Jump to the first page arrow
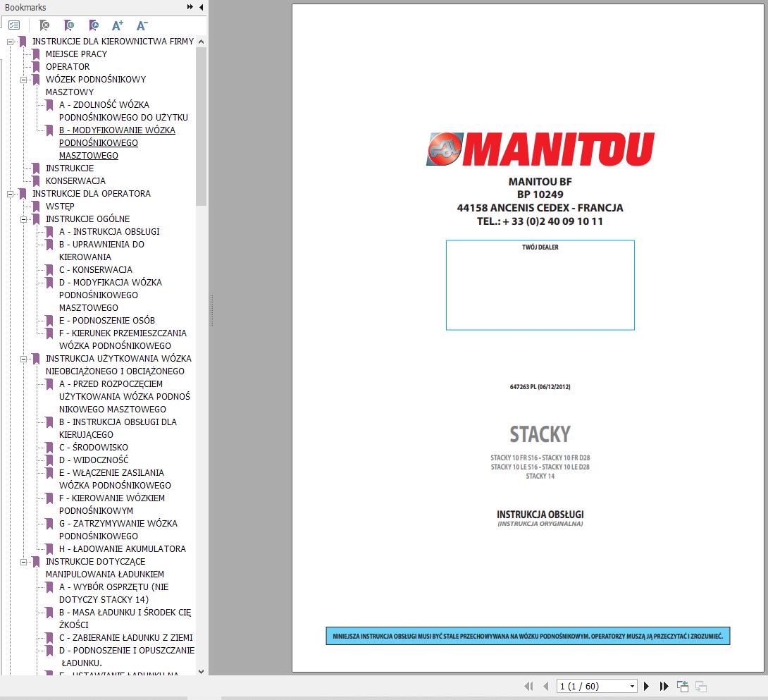 528,687
